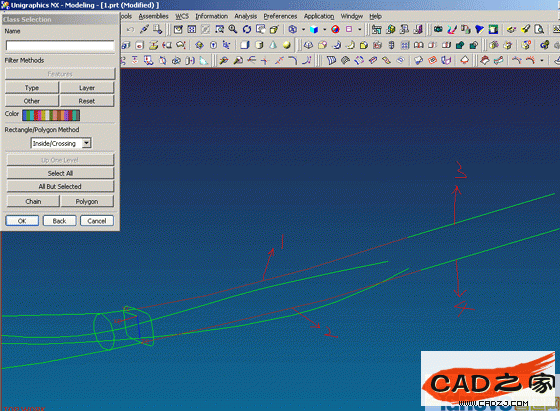The image size is (560, 411).
Task: Open the Window menu
Action: point(351,16)
